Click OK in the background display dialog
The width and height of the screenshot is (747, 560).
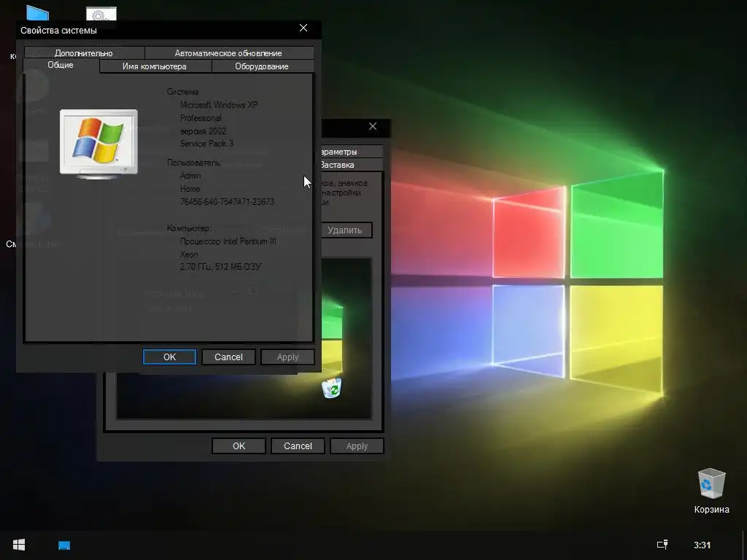[x=239, y=446]
